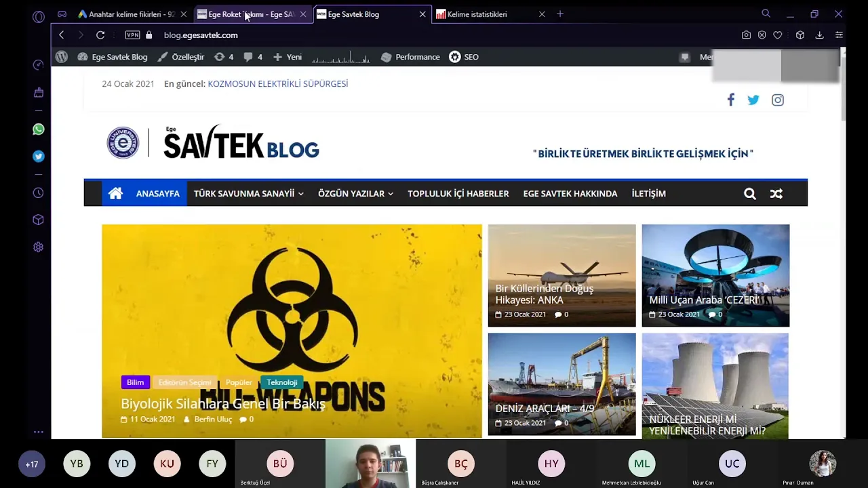The height and width of the screenshot is (488, 868).
Task: Open the SEO admin menu
Action: point(464,57)
